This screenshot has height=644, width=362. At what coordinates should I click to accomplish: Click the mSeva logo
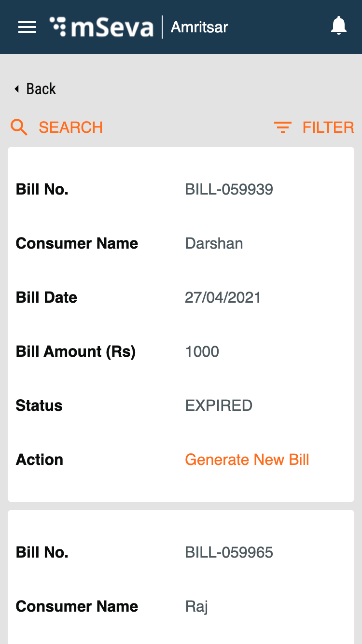pyautogui.click(x=101, y=27)
